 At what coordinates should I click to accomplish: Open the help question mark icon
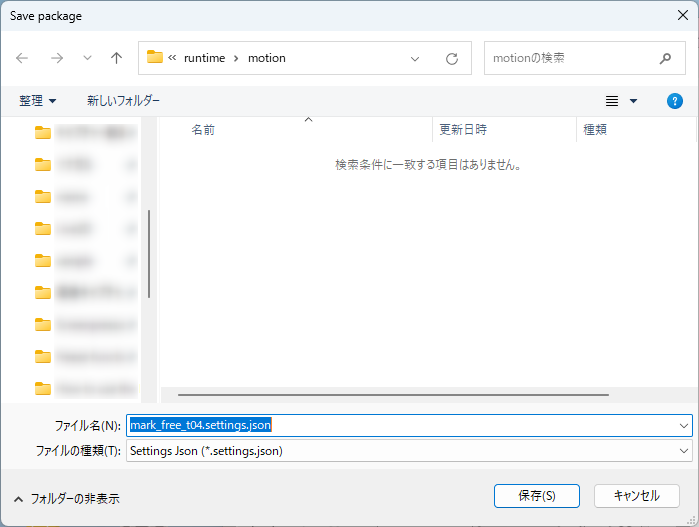[674, 101]
